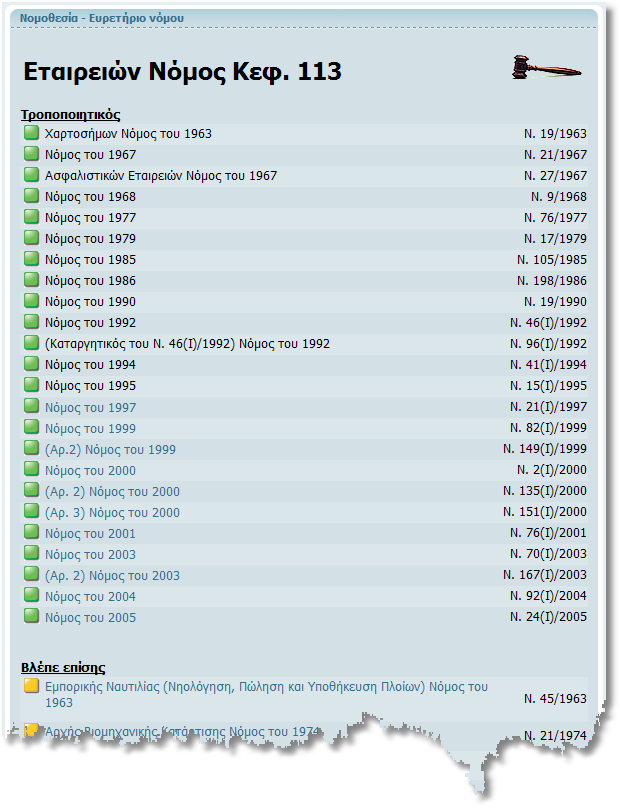The height and width of the screenshot is (809, 620).
Task: Click green icon beside Καταργητικός Νόμος του 1992
Action: coord(31,343)
